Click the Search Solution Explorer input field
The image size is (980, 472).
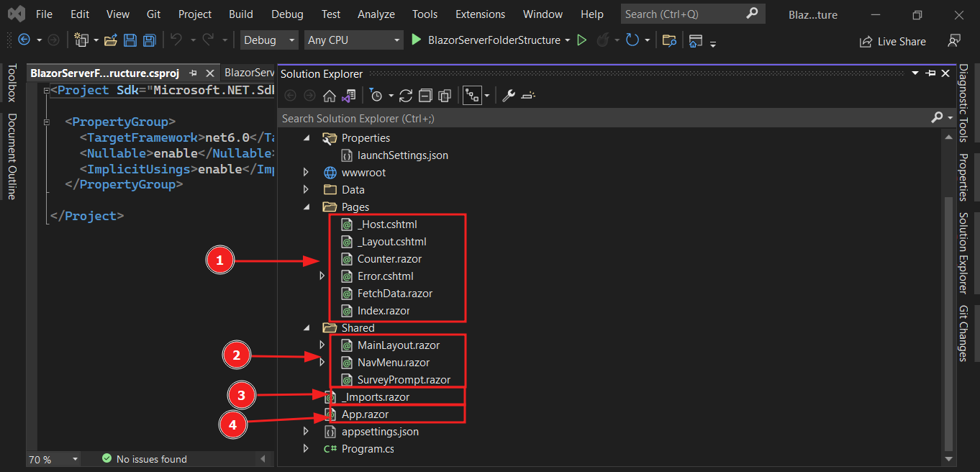pyautogui.click(x=602, y=118)
